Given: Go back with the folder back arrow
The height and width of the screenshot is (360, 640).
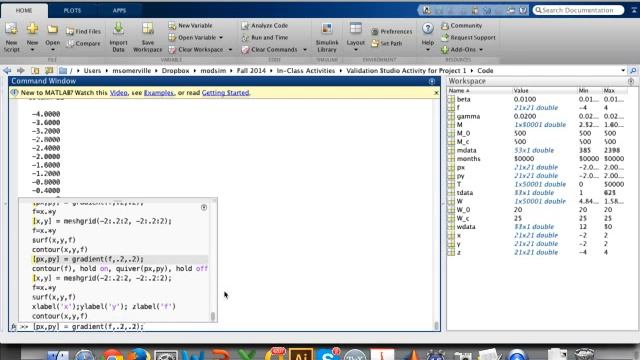Looking at the screenshot, I should click(7, 71).
